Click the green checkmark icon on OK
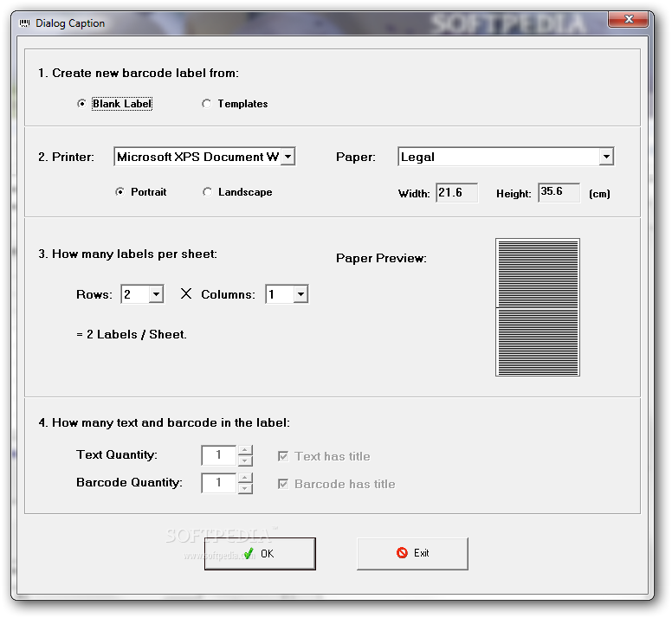This screenshot has height=618, width=672. [249, 553]
